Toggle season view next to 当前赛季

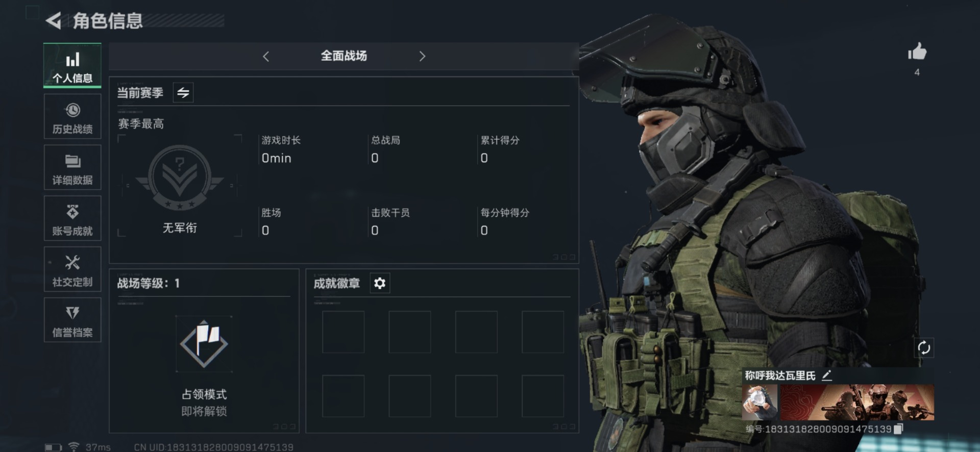(x=183, y=92)
